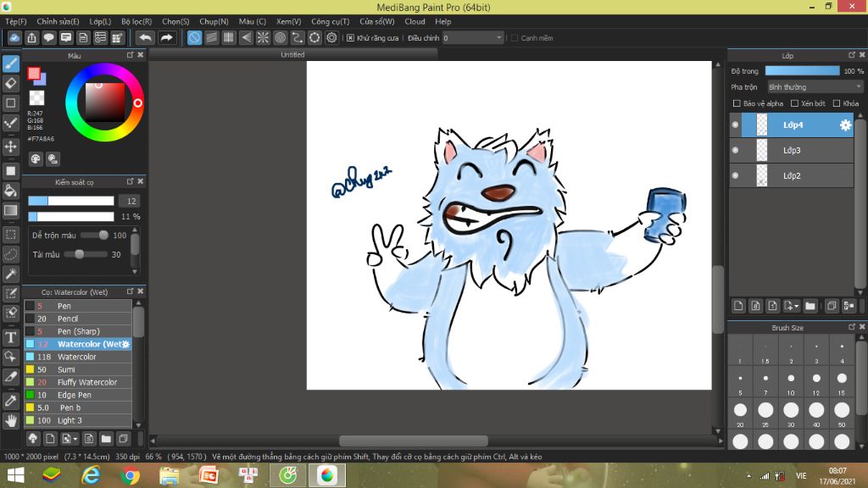
Task: Undock the Cọ Watercolor brush panel
Action: pyautogui.click(x=130, y=291)
